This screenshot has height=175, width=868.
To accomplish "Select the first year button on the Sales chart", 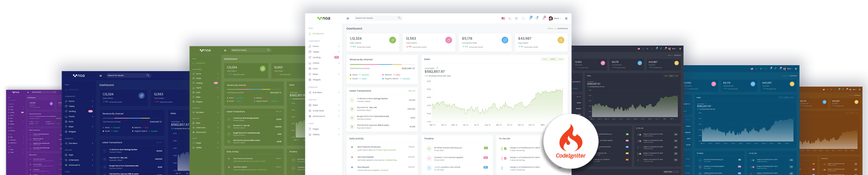I will tap(545, 59).
